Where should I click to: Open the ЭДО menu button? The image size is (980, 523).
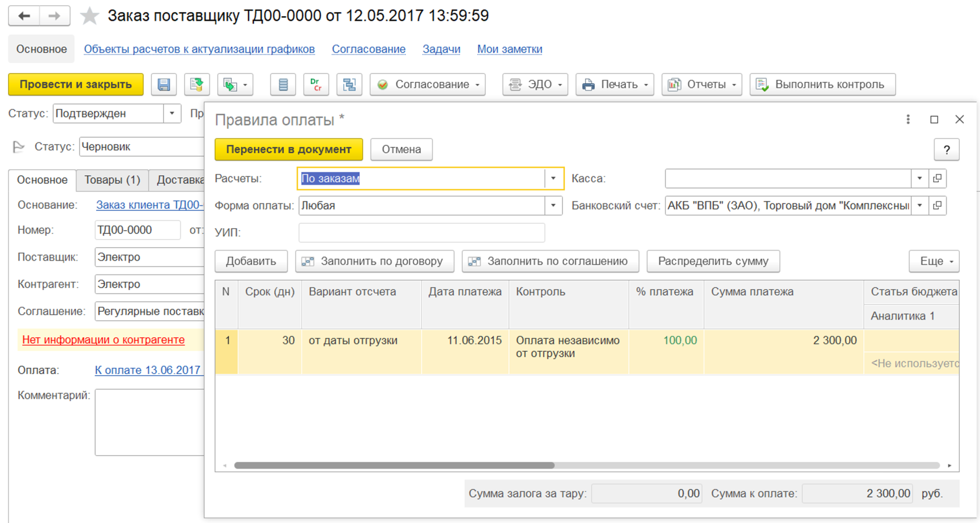(x=535, y=85)
